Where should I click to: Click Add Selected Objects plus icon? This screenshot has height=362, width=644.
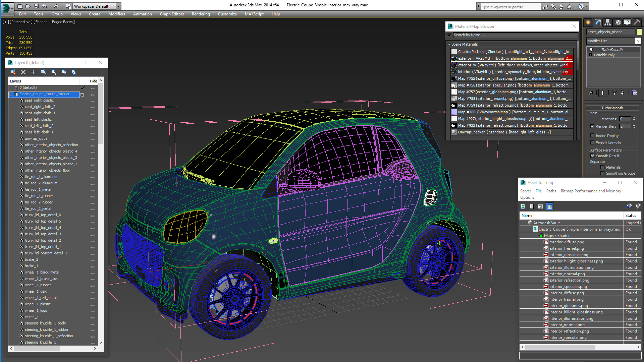33,72
